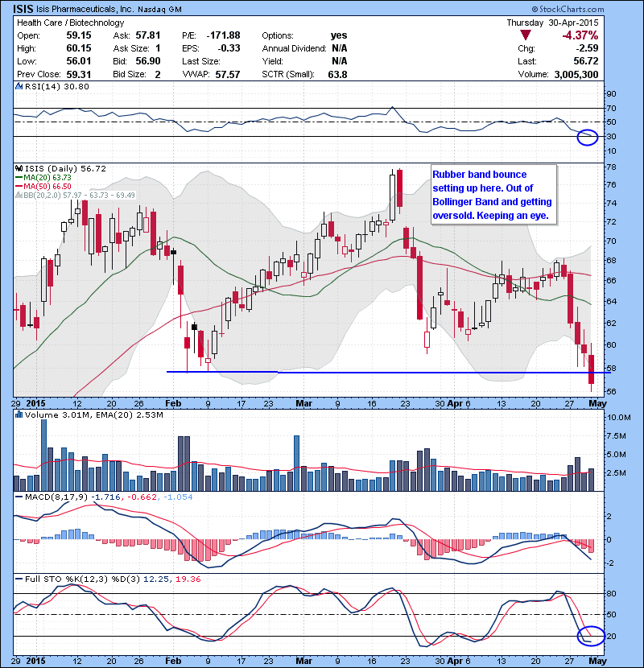Click the MACD signal value -0.662
Image resolution: width=644 pixels, height=668 pixels.
click(x=142, y=497)
